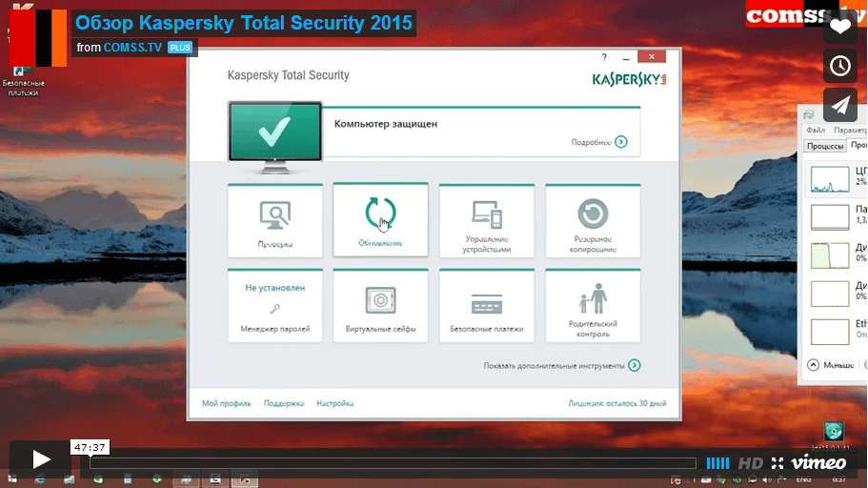This screenshot has width=868, height=488.
Task: Open the COMSS.TV uploader avatar
Action: [x=38, y=38]
